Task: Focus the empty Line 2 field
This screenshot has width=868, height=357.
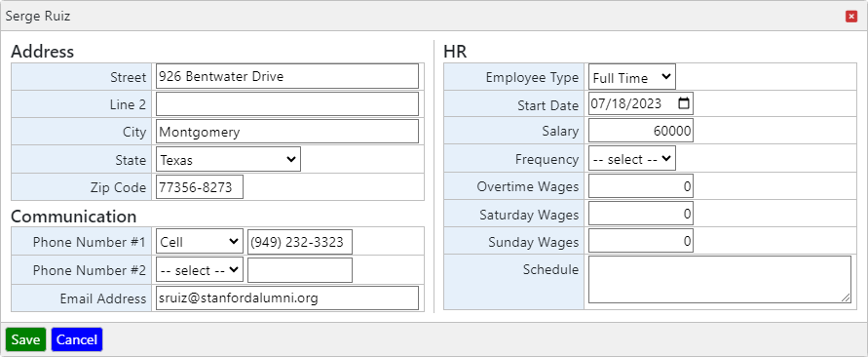Action: [287, 104]
